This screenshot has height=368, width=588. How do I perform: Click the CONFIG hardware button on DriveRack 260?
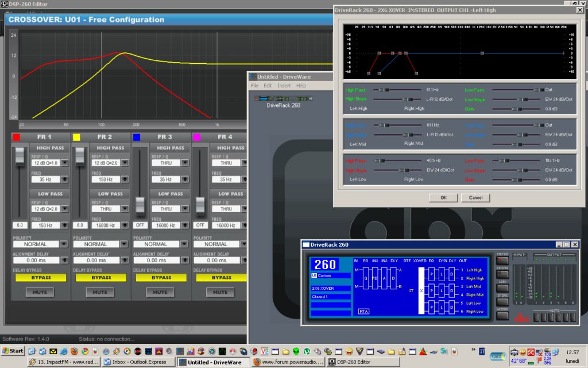point(502,274)
